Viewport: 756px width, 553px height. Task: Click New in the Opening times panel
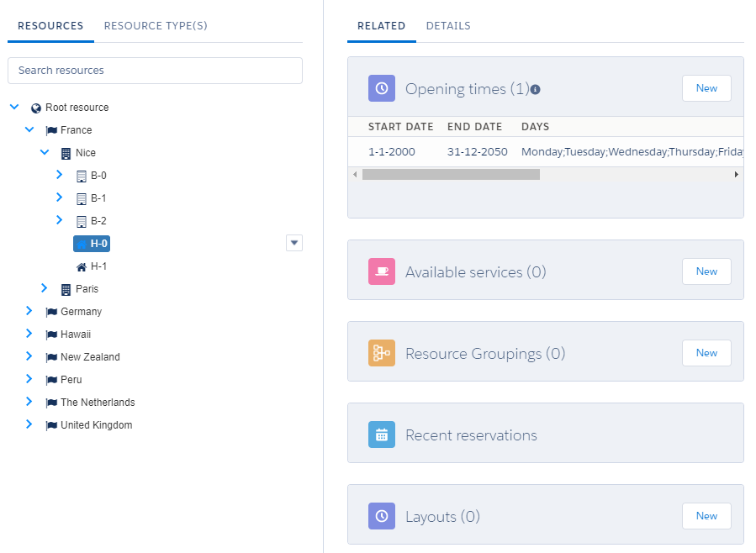click(706, 87)
